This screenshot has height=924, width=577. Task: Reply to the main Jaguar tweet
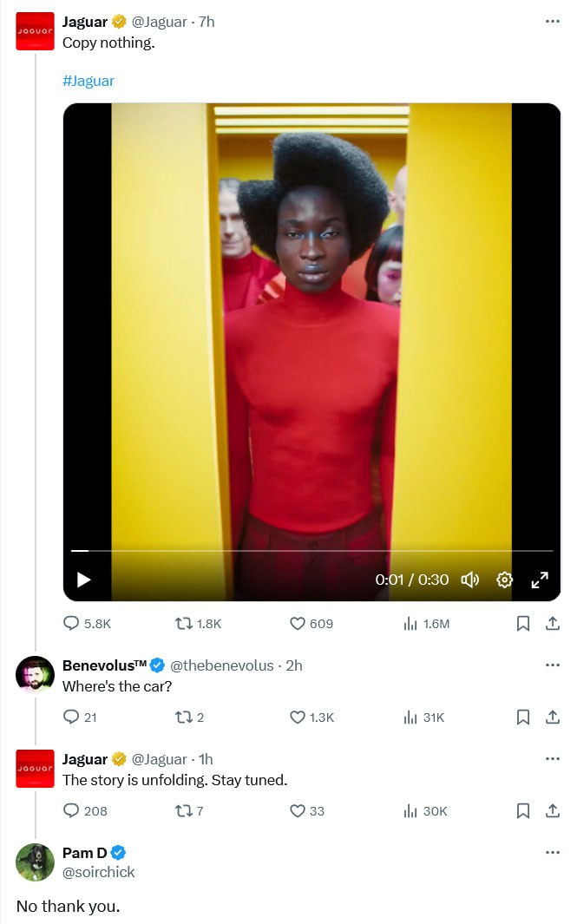click(88, 624)
